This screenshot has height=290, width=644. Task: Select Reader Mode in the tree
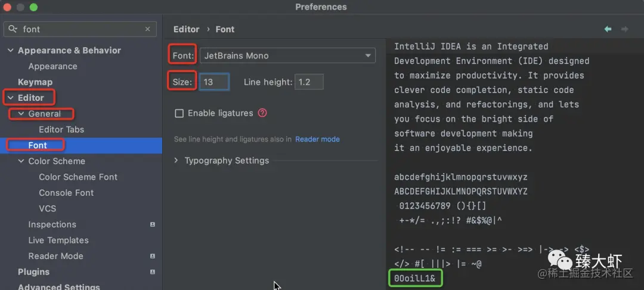pyautogui.click(x=55, y=257)
